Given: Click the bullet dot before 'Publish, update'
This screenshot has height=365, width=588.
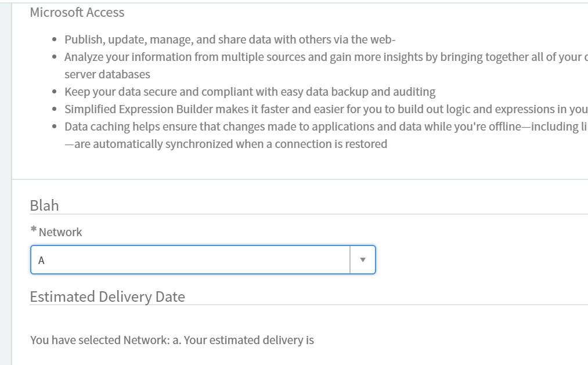Looking at the screenshot, I should (55, 40).
